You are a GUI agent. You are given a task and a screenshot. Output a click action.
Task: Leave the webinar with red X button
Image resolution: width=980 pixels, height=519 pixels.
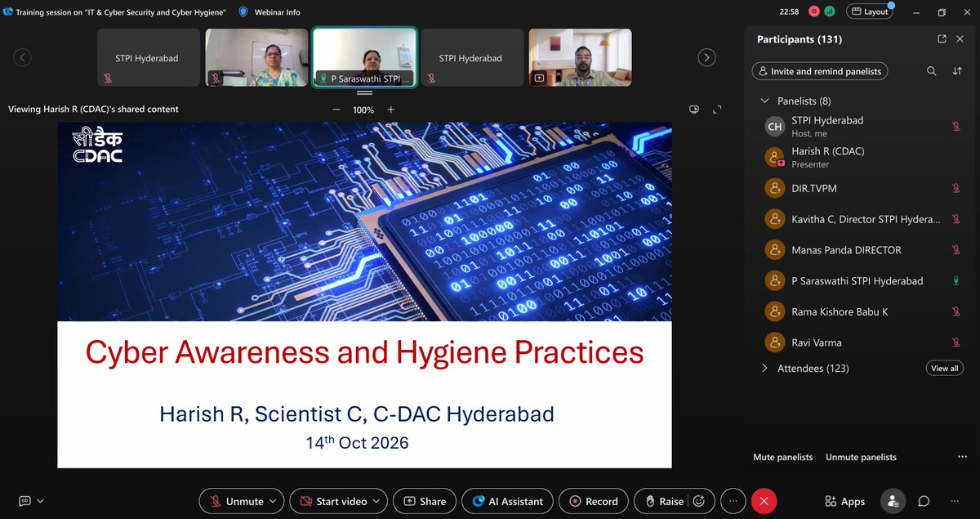[x=764, y=501]
